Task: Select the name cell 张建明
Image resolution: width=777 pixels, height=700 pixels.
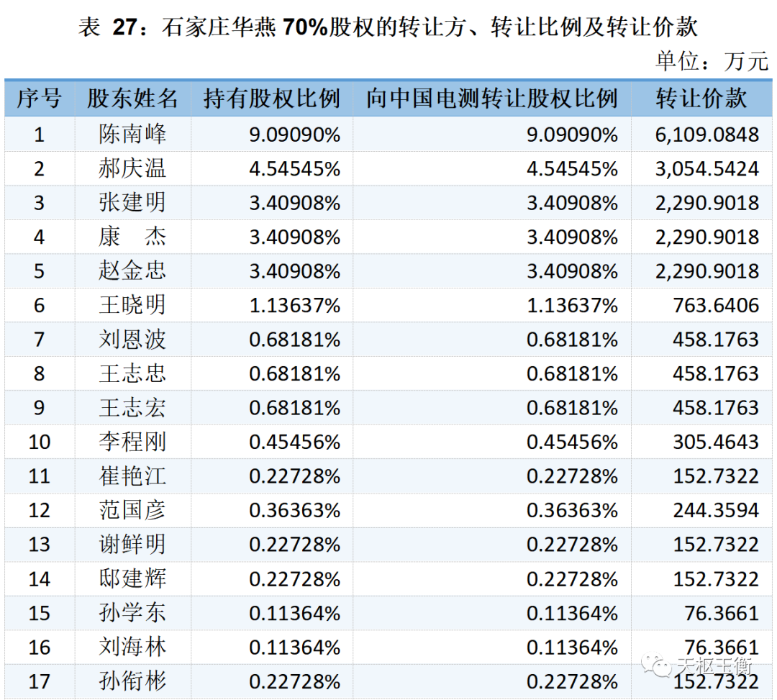Action: [132, 203]
